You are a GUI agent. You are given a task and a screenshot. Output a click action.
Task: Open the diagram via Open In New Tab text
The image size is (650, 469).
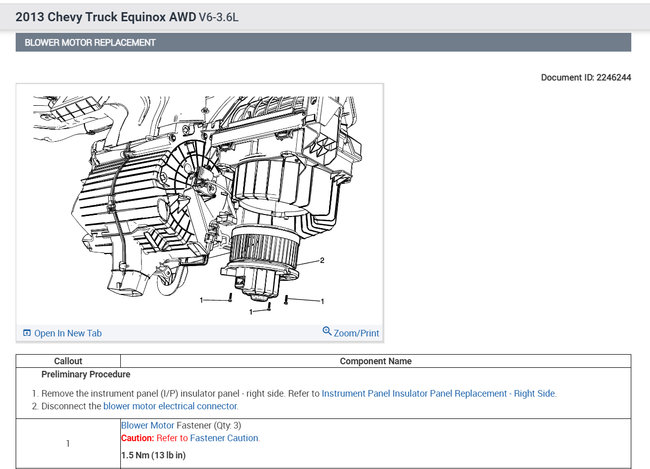pyautogui.click(x=68, y=333)
